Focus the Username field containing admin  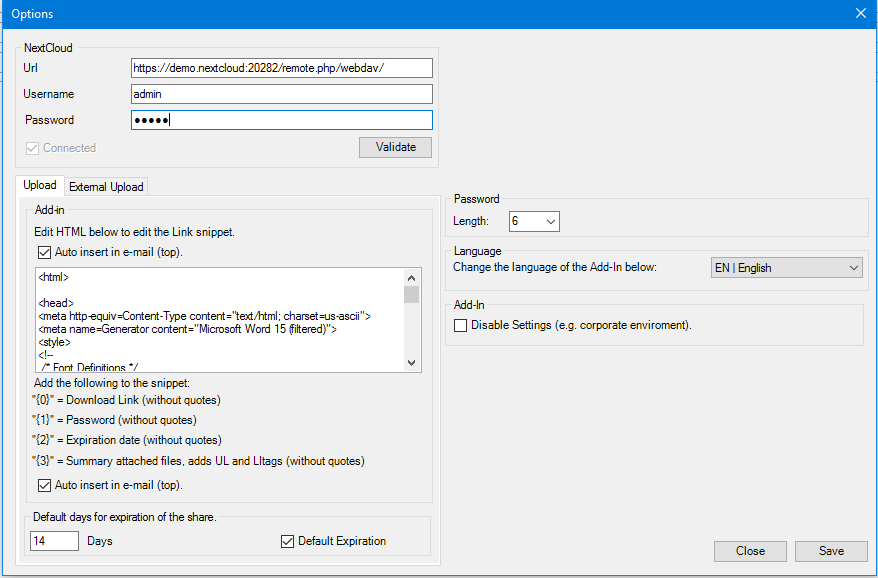click(282, 94)
